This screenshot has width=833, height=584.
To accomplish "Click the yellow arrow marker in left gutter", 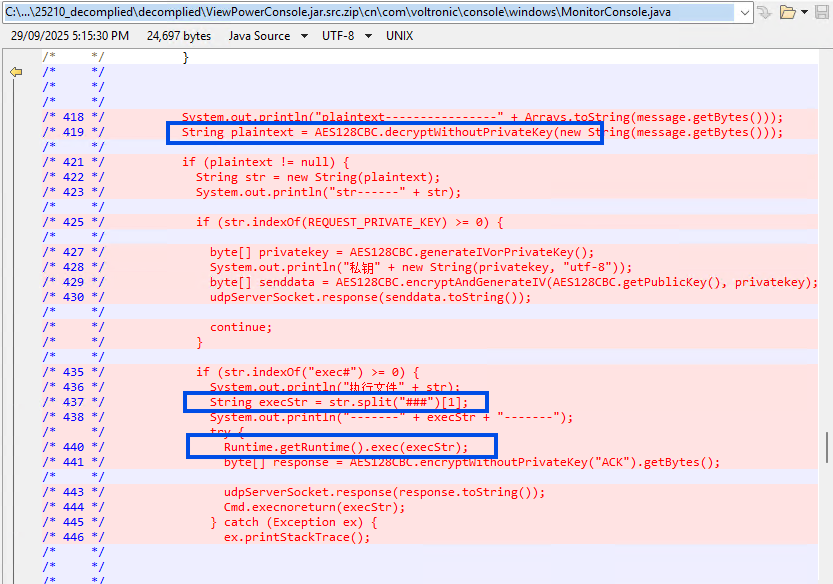I will [x=16, y=72].
